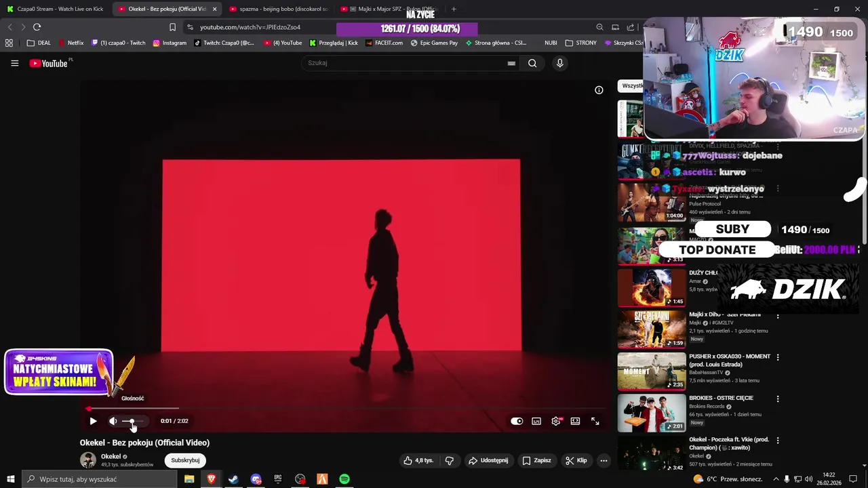Mute the video with the speaker icon
The image size is (868, 488).
point(113,421)
